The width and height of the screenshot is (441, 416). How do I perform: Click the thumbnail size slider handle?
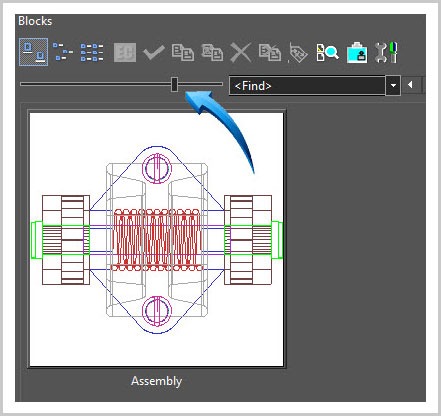coord(174,84)
